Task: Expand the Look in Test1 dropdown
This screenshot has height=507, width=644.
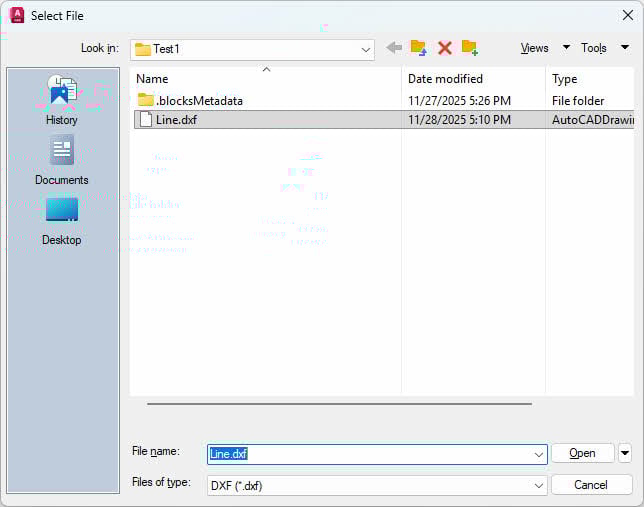Action: [365, 50]
